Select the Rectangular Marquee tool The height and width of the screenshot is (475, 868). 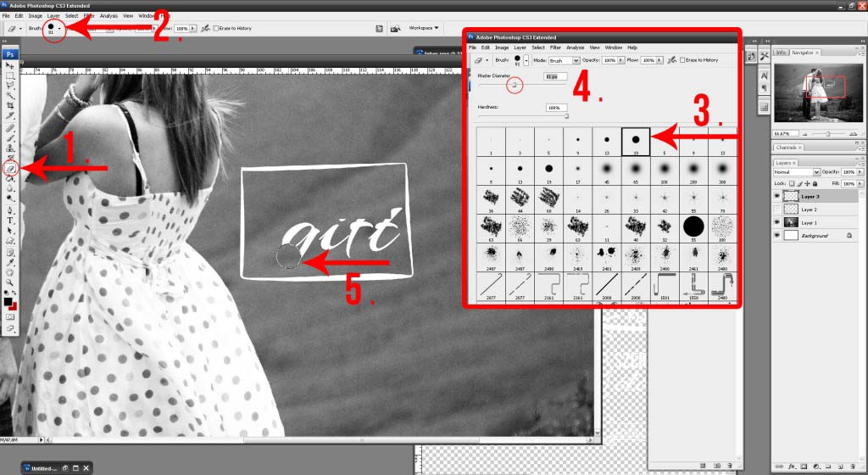(10, 75)
